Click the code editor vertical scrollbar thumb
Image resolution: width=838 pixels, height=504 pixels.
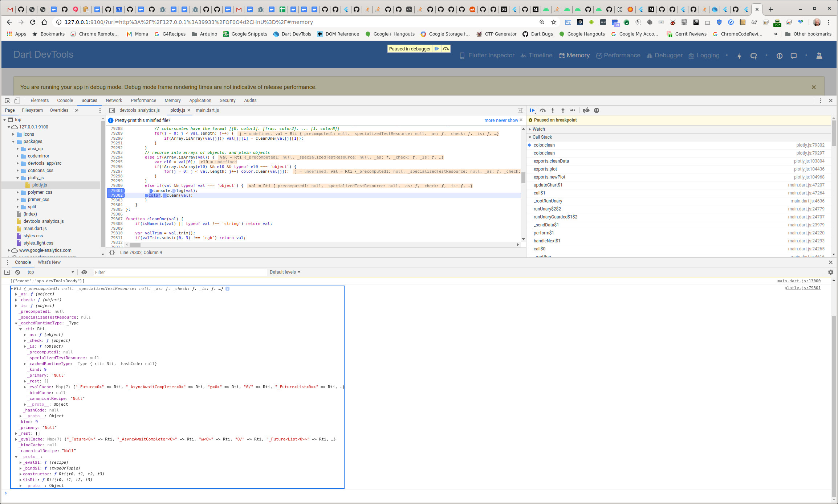click(523, 178)
